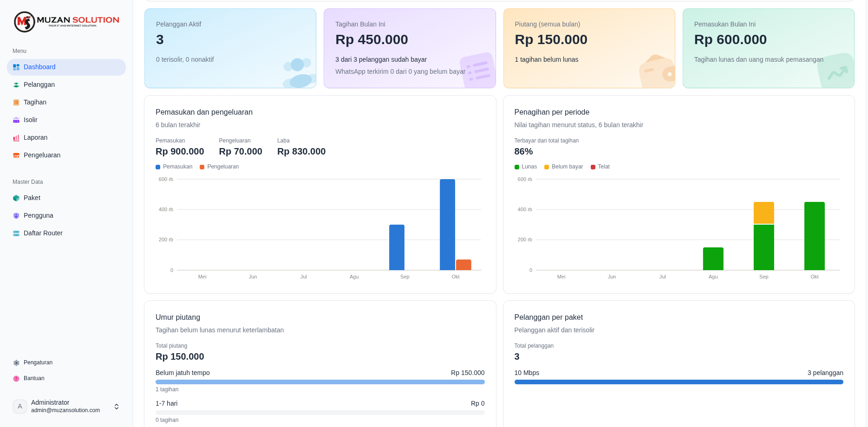Click the Isolir router-block icon
Viewport: 868px width, 427px height.
pyautogui.click(x=16, y=120)
